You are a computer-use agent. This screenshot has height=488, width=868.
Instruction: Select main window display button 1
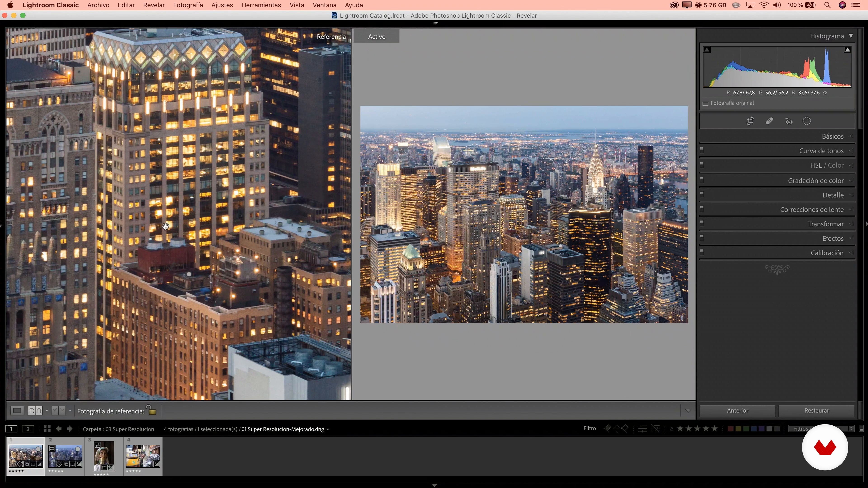[11, 429]
